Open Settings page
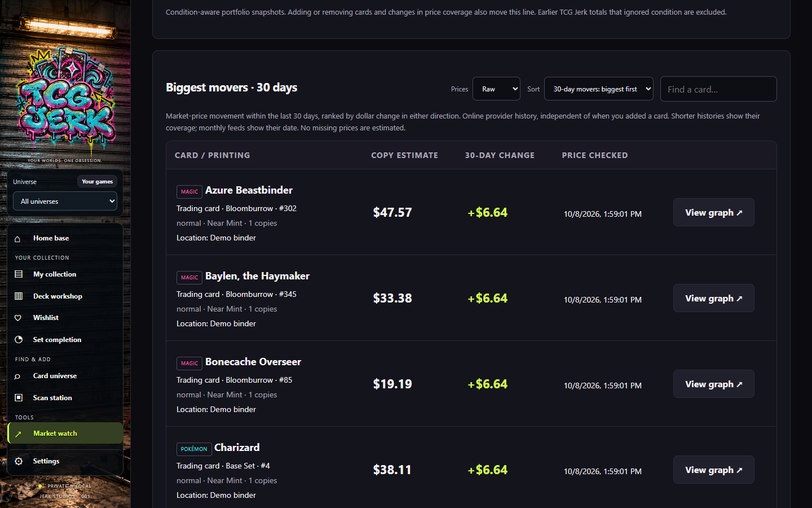This screenshot has height=508, width=812. click(65, 461)
